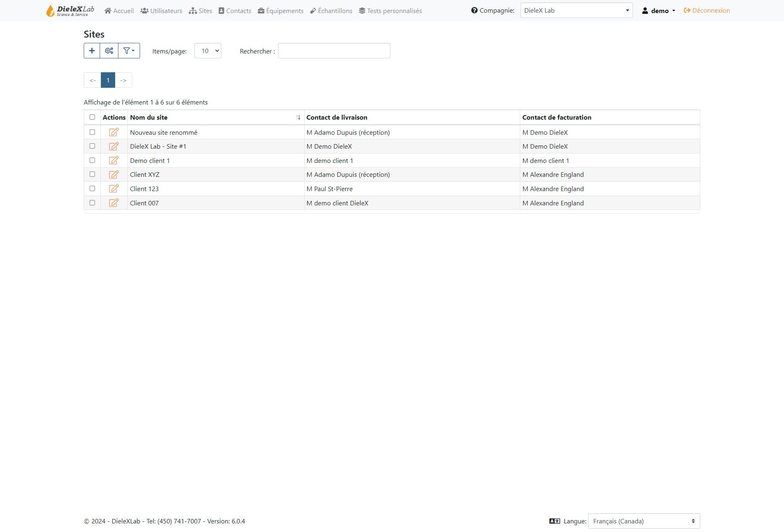Open Tests personnalisés menu item
Viewport: 784px width, 532px height.
(x=390, y=11)
